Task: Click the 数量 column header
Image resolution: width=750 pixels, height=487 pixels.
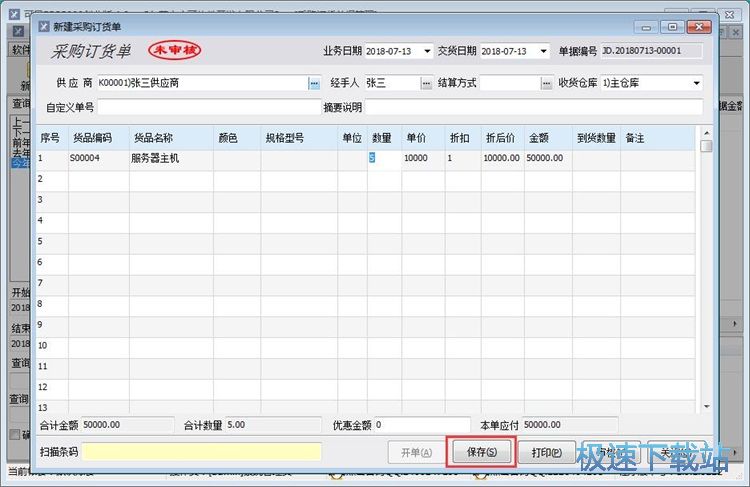Action: coord(384,138)
